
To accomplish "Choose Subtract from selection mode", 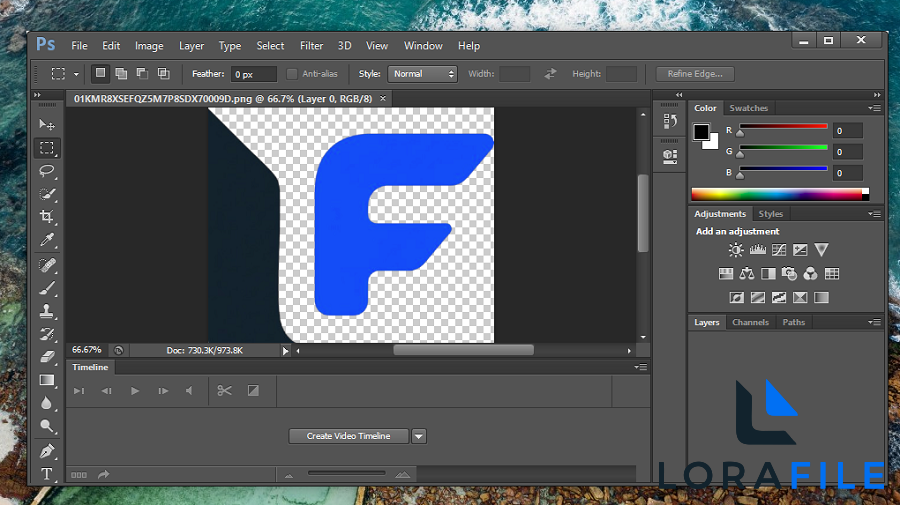I will coord(142,73).
